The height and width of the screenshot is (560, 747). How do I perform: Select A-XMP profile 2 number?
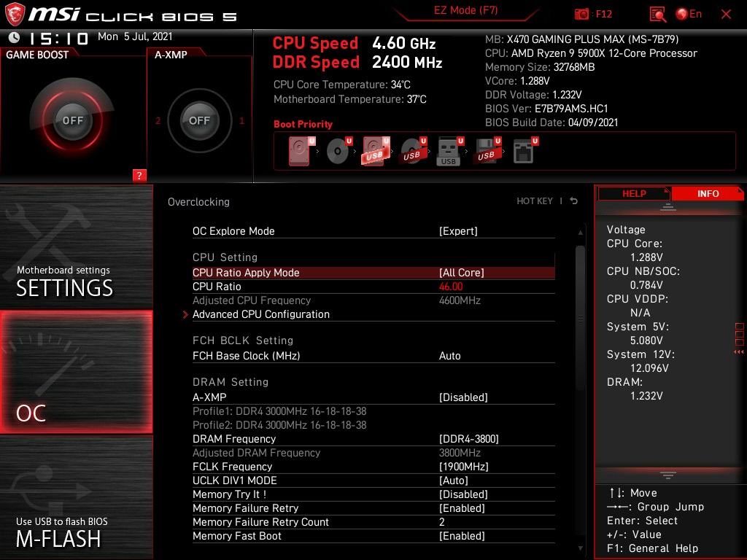[x=158, y=120]
